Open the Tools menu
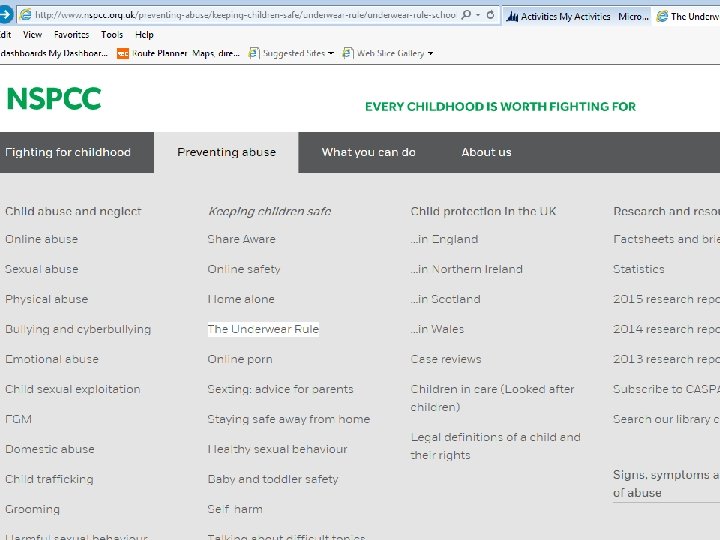Screen dimensions: 720x540 click(x=112, y=34)
